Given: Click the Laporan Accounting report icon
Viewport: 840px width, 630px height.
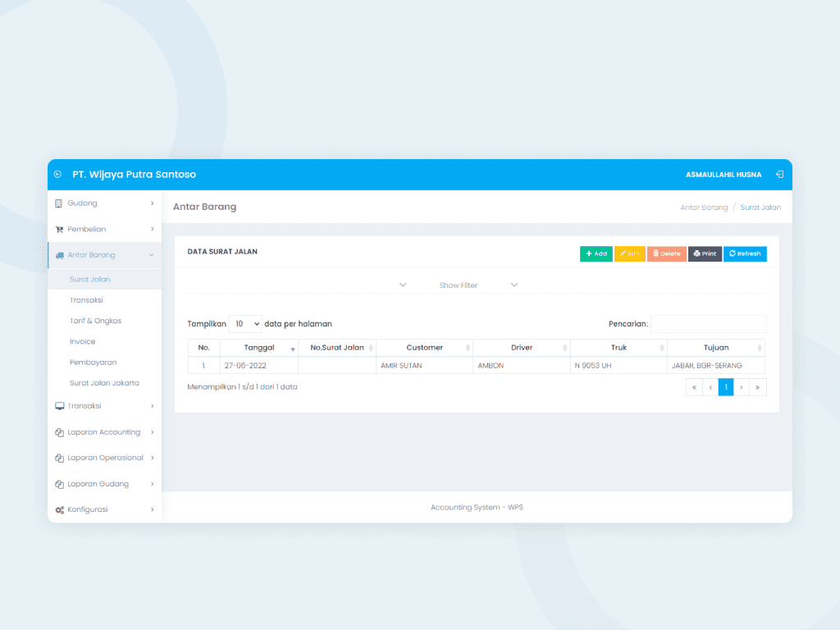Looking at the screenshot, I should point(59,432).
